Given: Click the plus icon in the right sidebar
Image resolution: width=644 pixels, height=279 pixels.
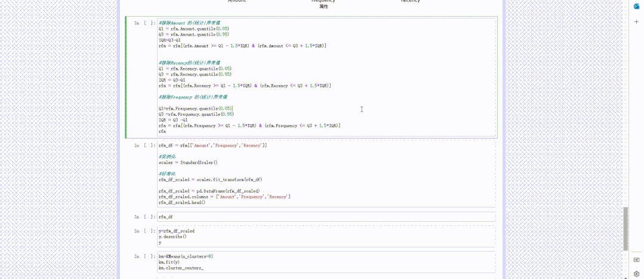Looking at the screenshot, I should (x=636, y=21).
